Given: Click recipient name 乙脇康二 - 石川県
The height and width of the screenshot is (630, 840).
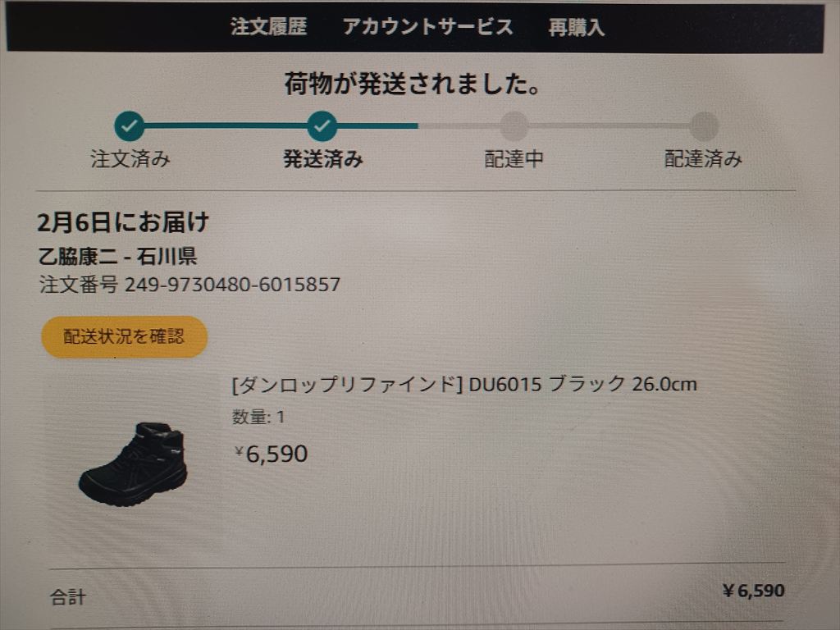Looking at the screenshot, I should click(x=117, y=257).
